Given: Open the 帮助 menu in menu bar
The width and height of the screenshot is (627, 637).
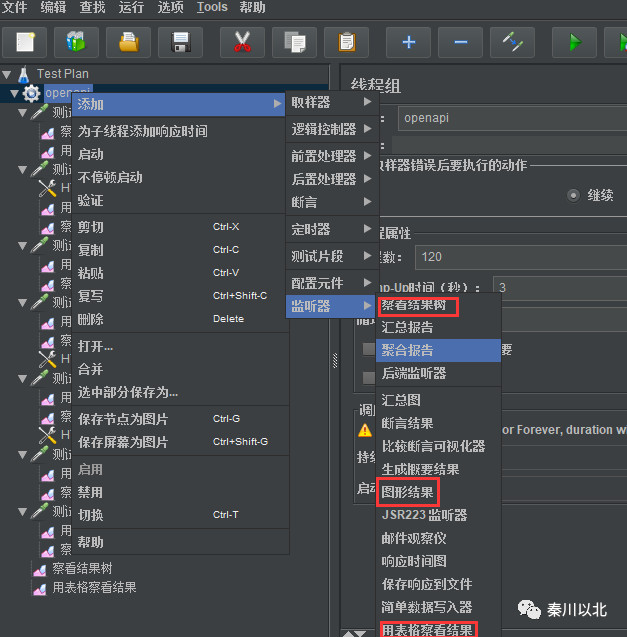Looking at the screenshot, I should (x=252, y=7).
